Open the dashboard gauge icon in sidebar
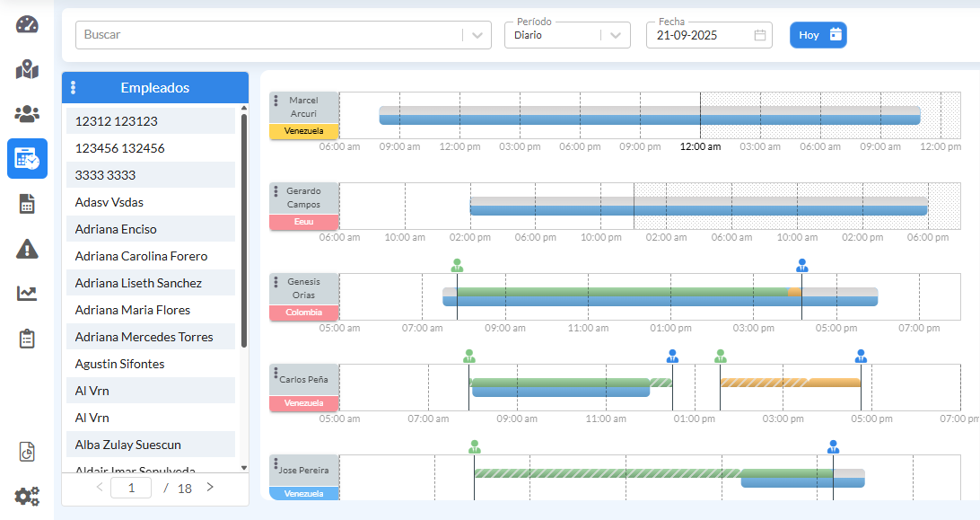This screenshot has height=520, width=980. point(27,24)
